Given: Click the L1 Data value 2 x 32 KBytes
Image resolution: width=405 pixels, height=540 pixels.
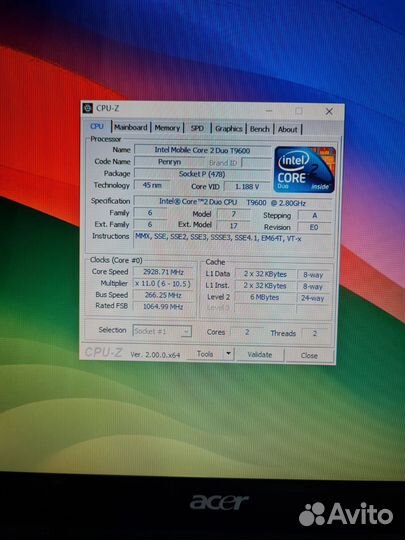Looking at the screenshot, I should (x=265, y=274).
